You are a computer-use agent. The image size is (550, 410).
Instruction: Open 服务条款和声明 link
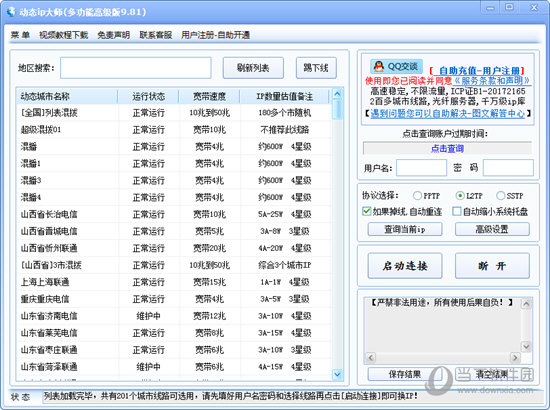pyautogui.click(x=491, y=81)
